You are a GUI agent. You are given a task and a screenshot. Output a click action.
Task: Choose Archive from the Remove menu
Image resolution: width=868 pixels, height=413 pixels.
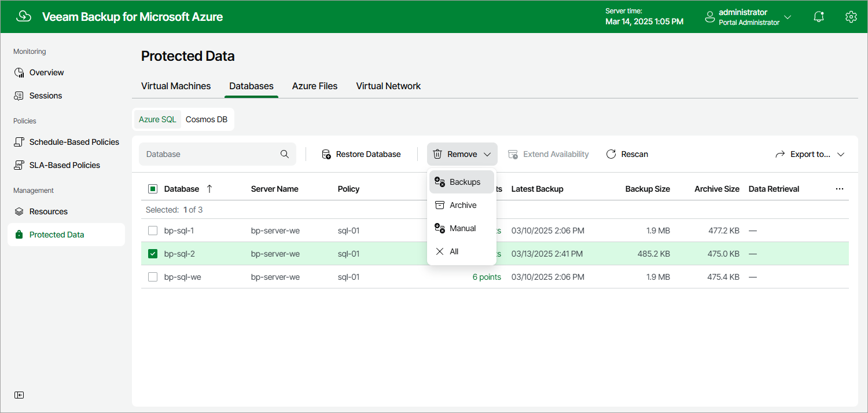tap(462, 205)
